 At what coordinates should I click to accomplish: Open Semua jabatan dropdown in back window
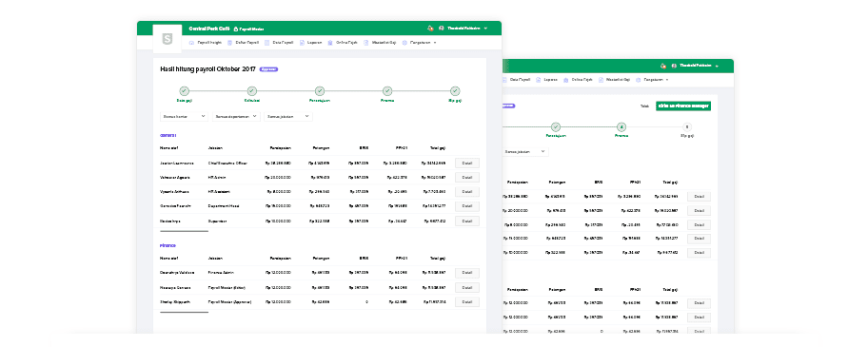tap(525, 151)
